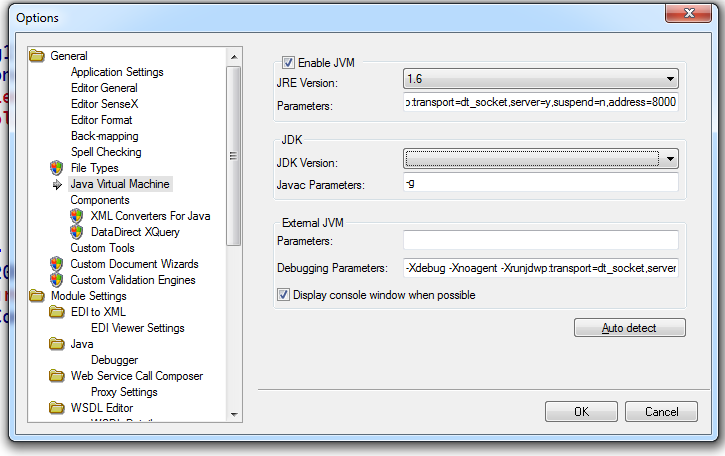725x456 pixels.
Task: Toggle the Enable JVM checkbox
Action: 289,62
